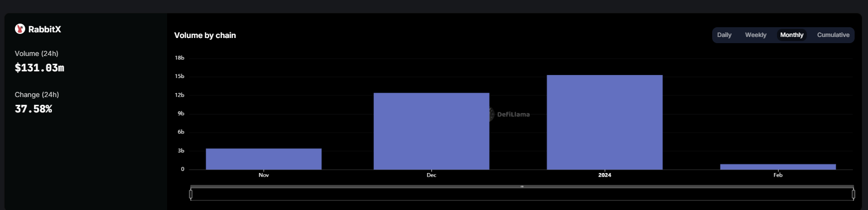The height and width of the screenshot is (210, 868).
Task: Click the RabbitX logo icon
Action: (x=20, y=29)
